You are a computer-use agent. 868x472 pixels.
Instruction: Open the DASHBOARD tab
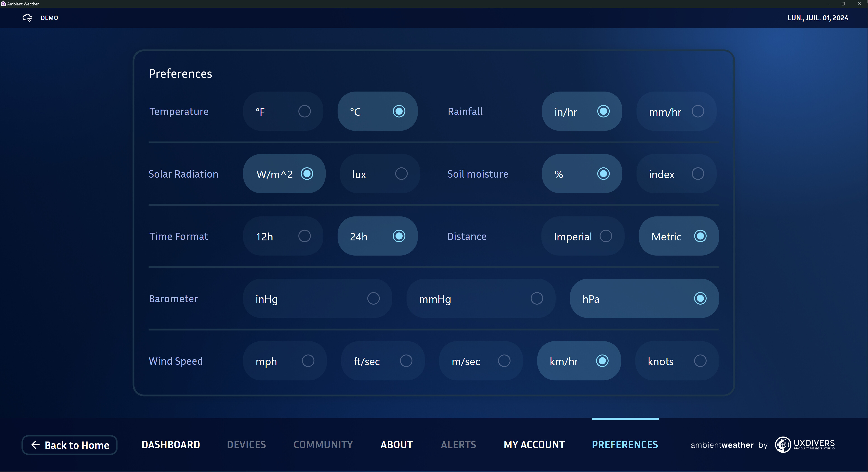(x=171, y=445)
